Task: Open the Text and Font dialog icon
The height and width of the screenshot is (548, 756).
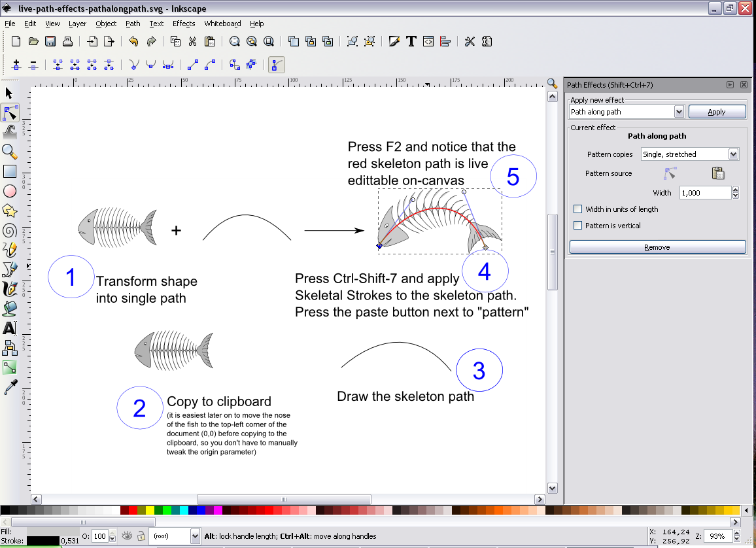Action: tap(411, 41)
